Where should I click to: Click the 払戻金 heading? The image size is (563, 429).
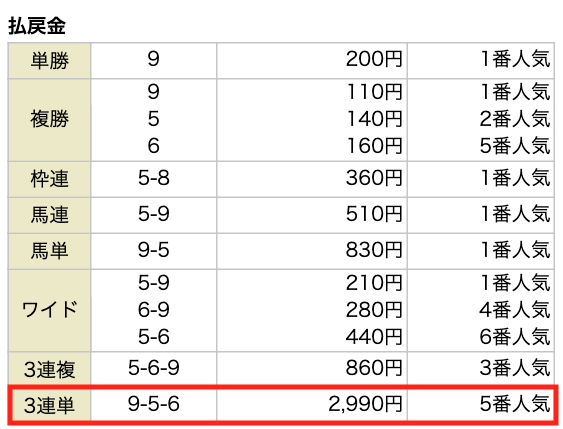pos(37,26)
